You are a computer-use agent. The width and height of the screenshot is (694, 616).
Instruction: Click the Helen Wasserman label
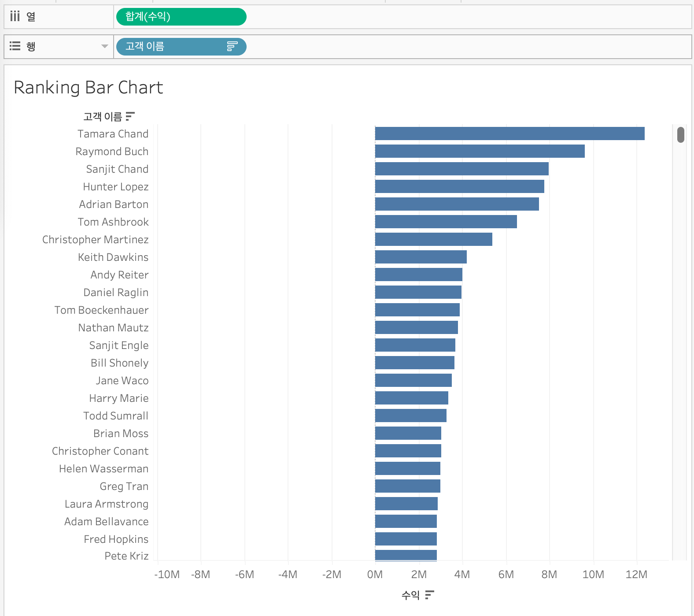pos(103,468)
